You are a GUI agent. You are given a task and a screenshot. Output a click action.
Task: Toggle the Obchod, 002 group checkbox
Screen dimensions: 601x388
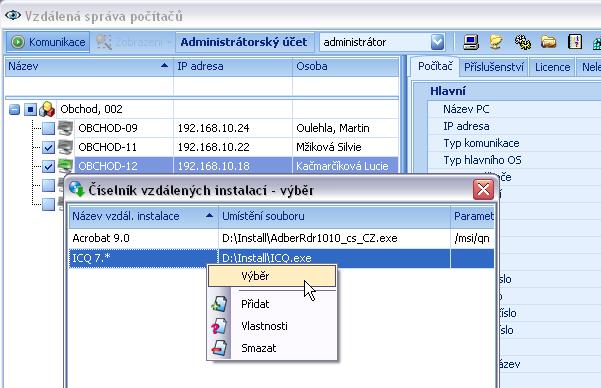coord(30,110)
